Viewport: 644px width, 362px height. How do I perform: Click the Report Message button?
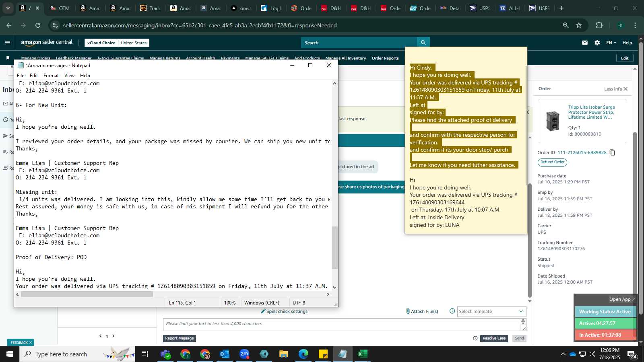pos(180,338)
